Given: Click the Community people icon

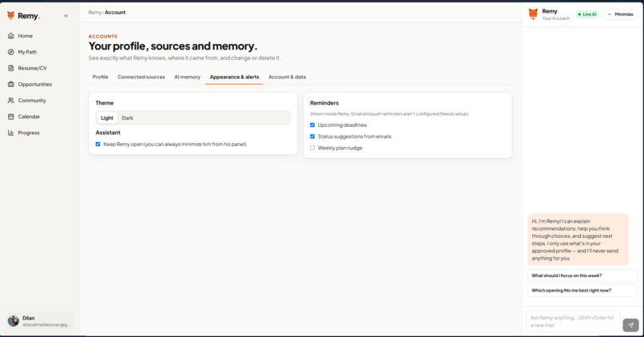Looking at the screenshot, I should (x=11, y=100).
